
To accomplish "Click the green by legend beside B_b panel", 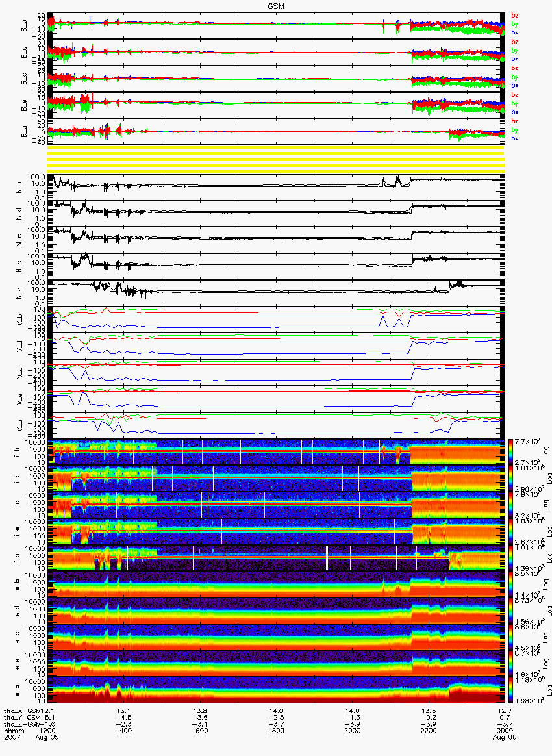I will 515,24.
